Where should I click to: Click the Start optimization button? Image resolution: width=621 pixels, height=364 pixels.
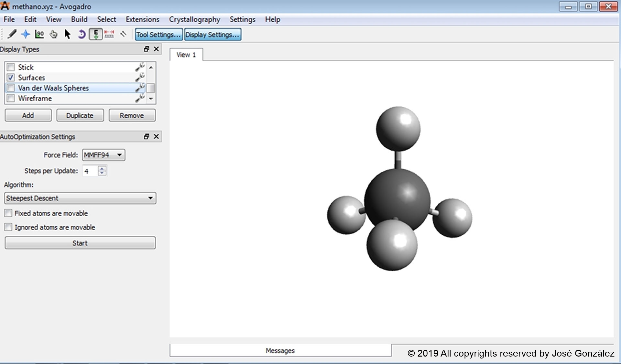[80, 243]
